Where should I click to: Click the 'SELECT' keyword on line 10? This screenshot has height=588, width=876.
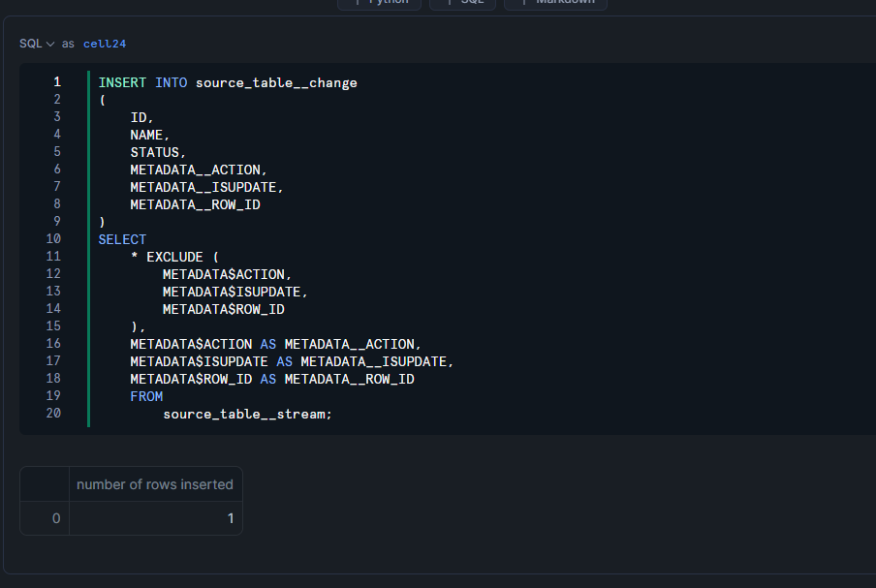(122, 239)
